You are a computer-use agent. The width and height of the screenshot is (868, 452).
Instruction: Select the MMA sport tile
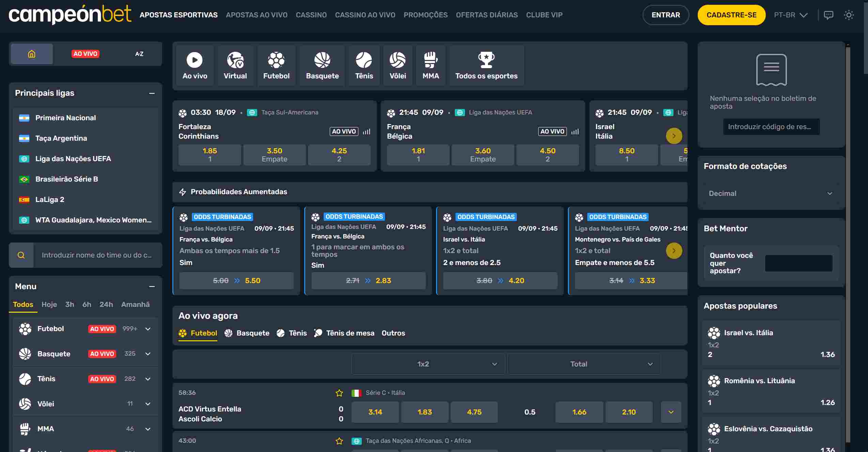pos(431,66)
